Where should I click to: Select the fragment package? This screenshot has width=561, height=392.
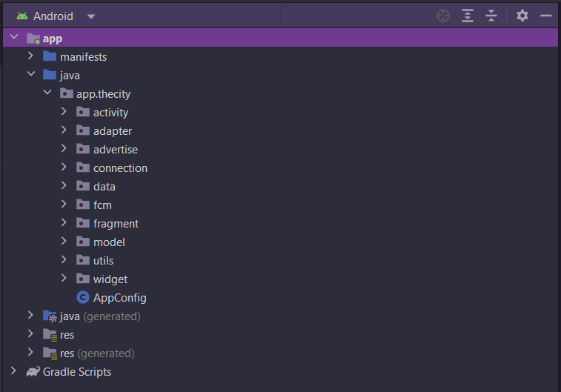point(116,224)
